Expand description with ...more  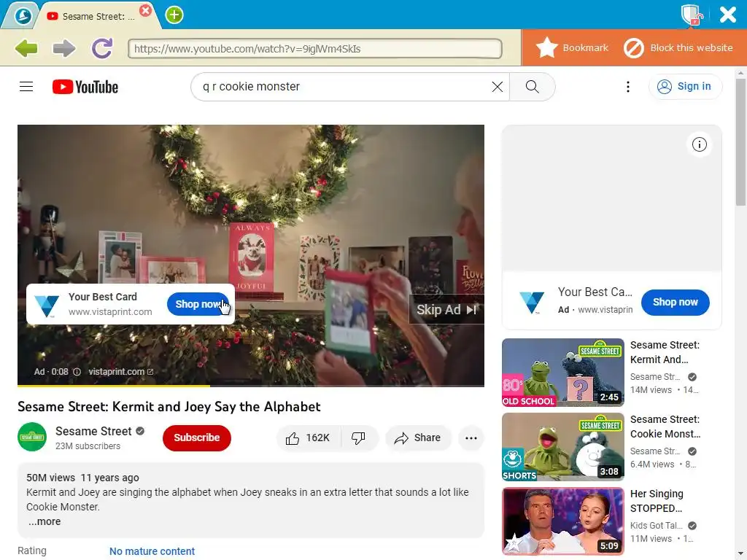(x=44, y=521)
